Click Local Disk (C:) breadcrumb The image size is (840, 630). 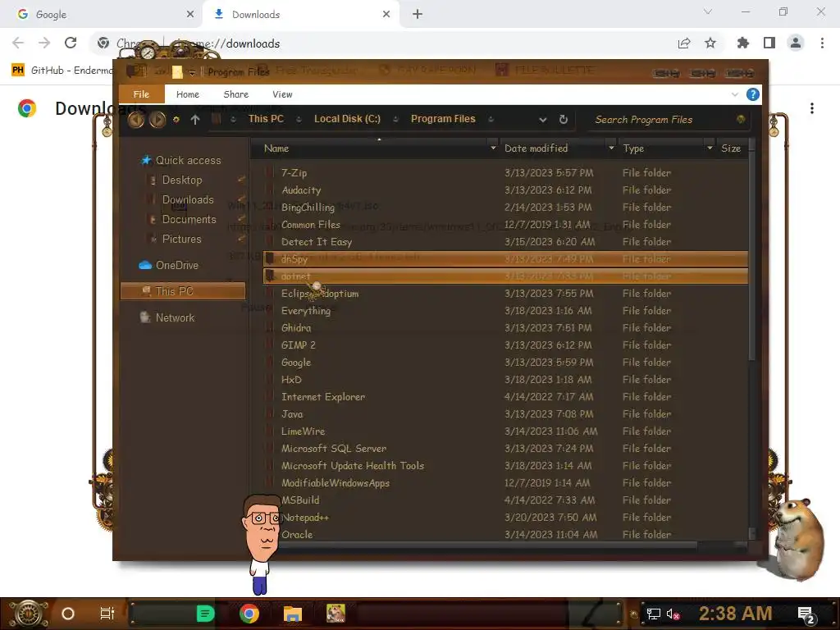coord(347,119)
